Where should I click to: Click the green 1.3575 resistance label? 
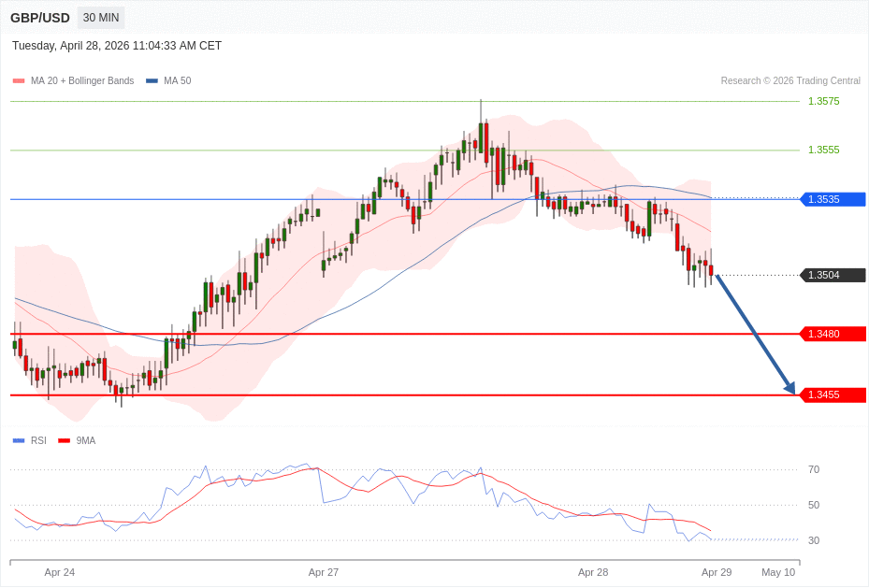tap(823, 101)
